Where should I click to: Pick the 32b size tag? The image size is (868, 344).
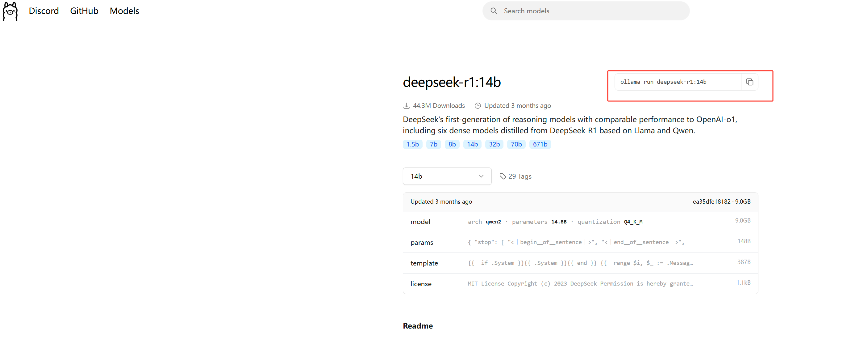[494, 144]
